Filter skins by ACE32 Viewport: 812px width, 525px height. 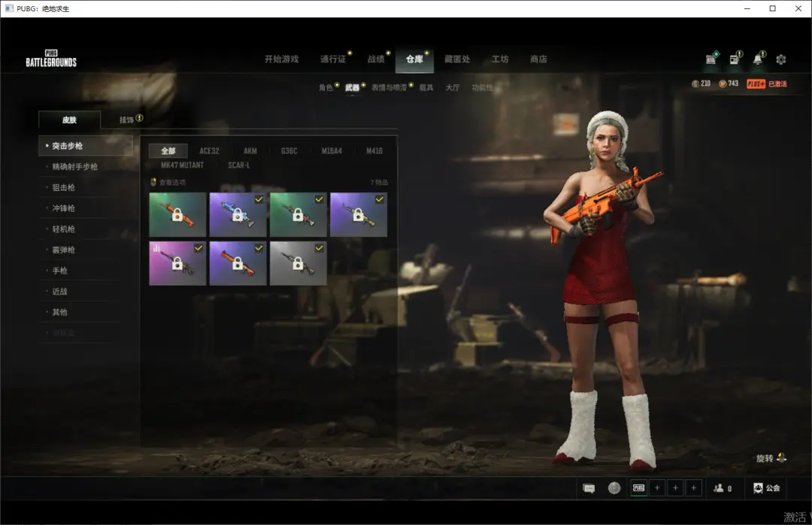pyautogui.click(x=209, y=151)
